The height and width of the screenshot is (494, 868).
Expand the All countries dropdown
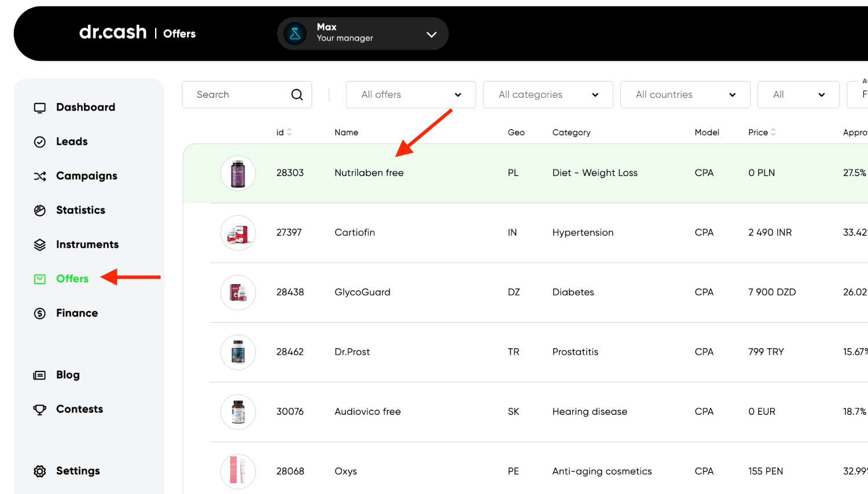click(685, 95)
